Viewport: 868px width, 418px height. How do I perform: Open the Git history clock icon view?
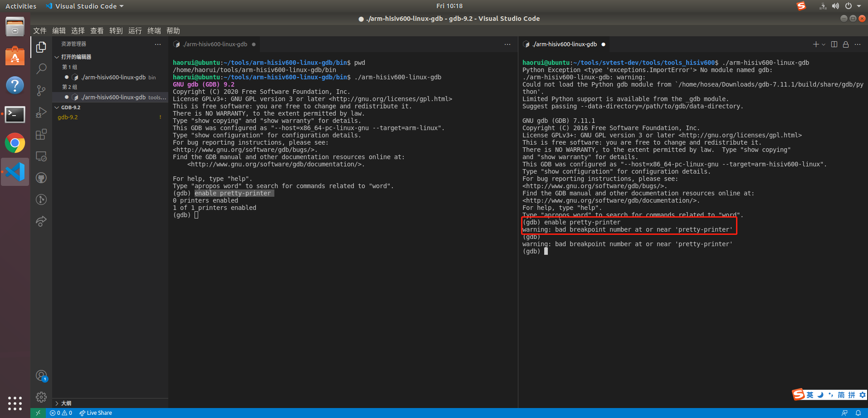(x=41, y=199)
